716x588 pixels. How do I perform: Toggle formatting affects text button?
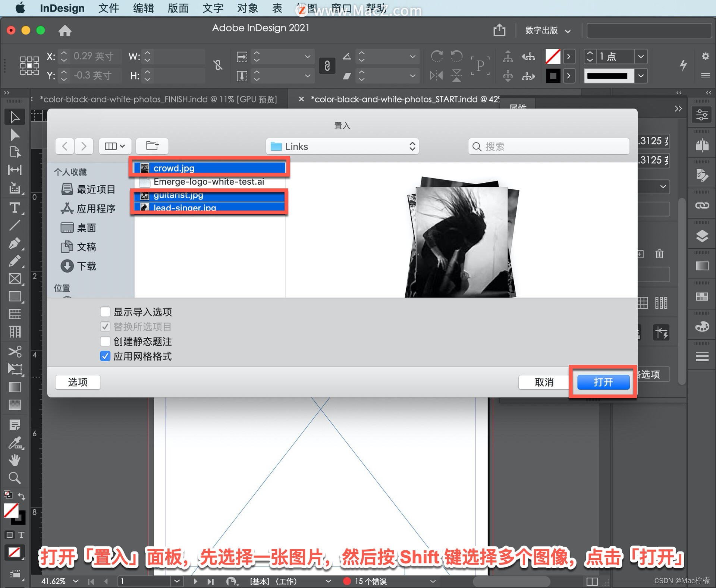coord(21,535)
